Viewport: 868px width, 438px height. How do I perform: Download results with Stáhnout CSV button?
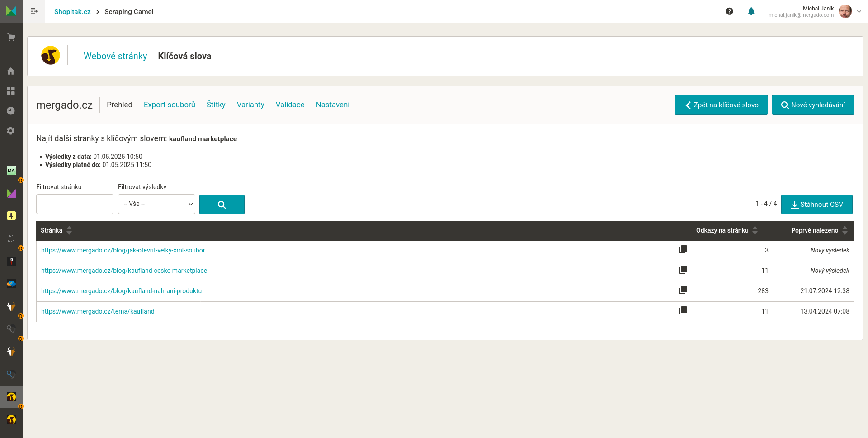pyautogui.click(x=816, y=205)
